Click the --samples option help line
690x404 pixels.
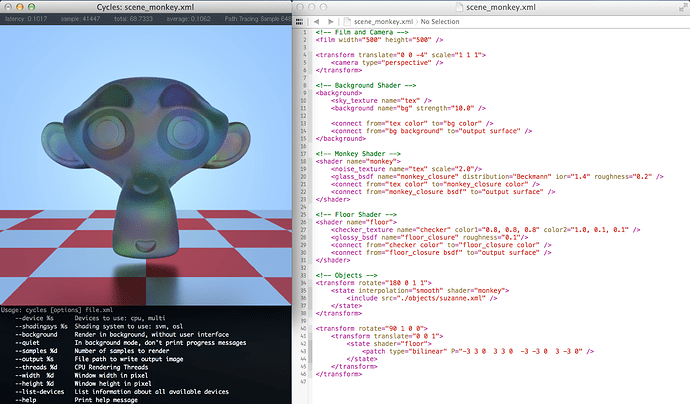[92, 351]
